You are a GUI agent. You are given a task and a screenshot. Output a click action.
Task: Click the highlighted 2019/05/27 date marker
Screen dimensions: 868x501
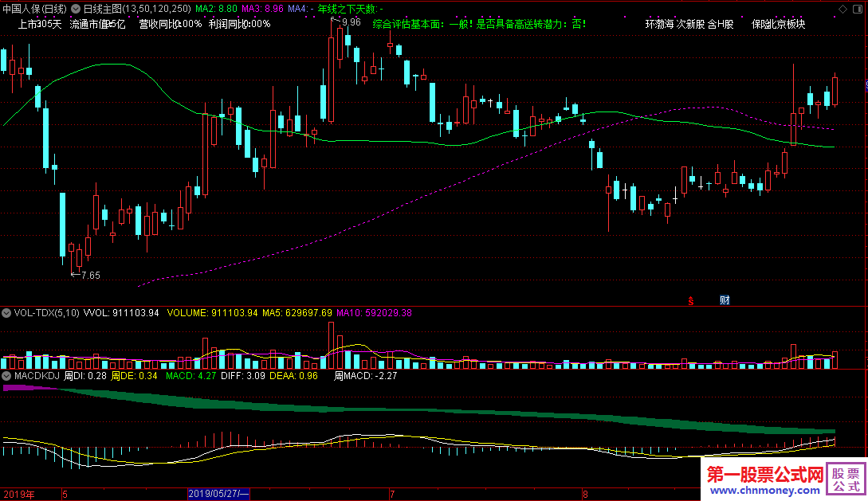218,494
